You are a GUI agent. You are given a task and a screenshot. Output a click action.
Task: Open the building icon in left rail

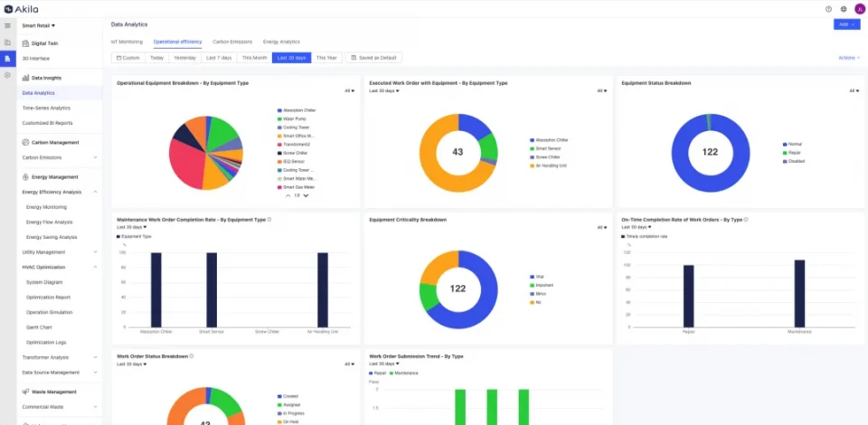pyautogui.click(x=7, y=42)
